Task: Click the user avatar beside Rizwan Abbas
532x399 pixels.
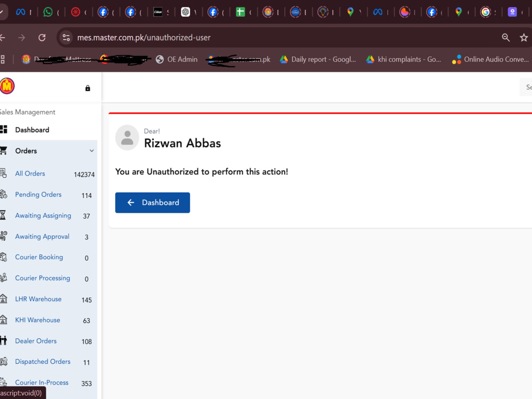Action: 127,138
